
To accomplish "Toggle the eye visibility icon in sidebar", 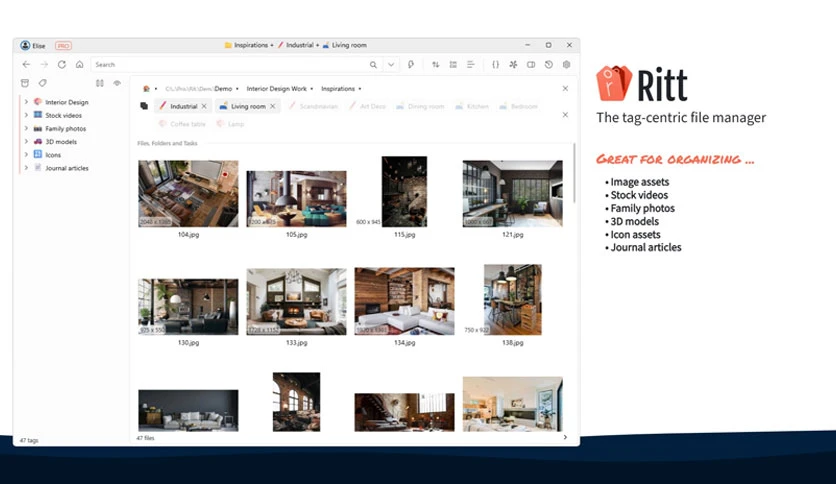I will click(x=117, y=83).
